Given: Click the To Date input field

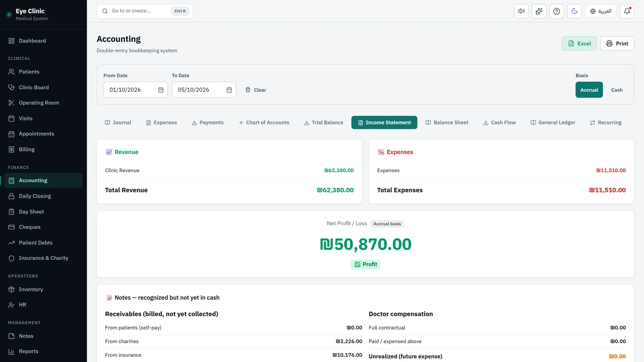Looking at the screenshot, I should [x=204, y=90].
